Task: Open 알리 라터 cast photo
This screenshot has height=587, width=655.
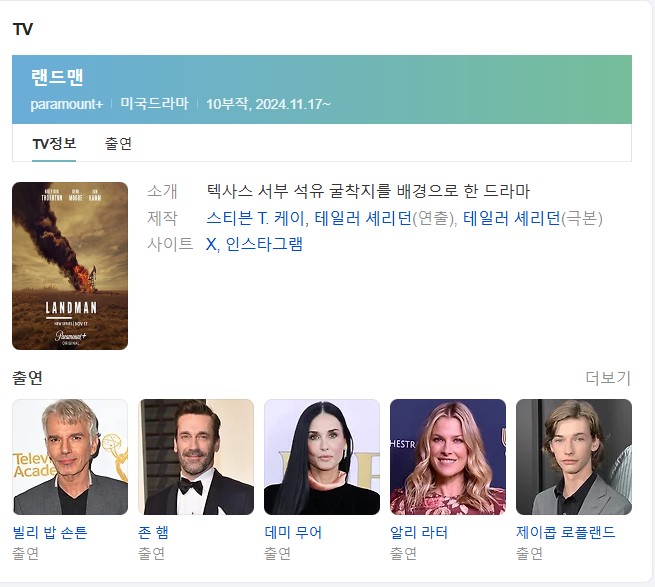Action: [x=448, y=457]
